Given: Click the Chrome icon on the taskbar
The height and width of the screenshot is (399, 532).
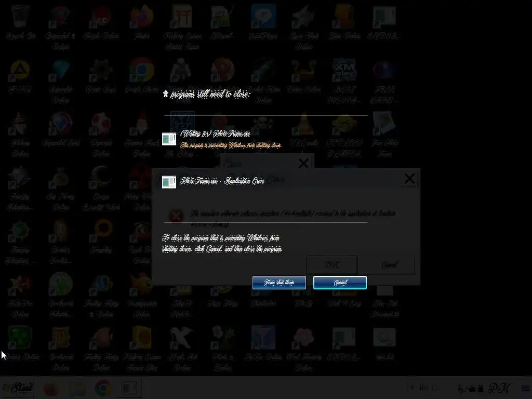Looking at the screenshot, I should 103,388.
